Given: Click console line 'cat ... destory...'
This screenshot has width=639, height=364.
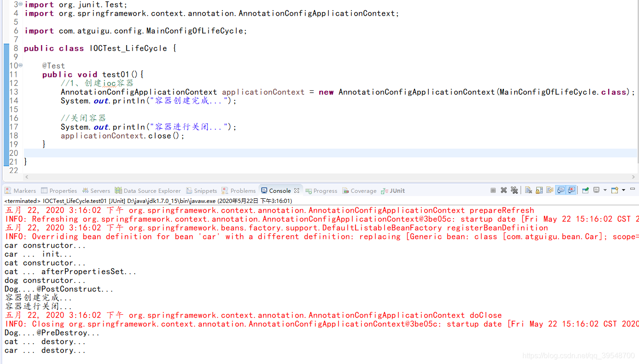Looking at the screenshot, I should pos(45,341).
